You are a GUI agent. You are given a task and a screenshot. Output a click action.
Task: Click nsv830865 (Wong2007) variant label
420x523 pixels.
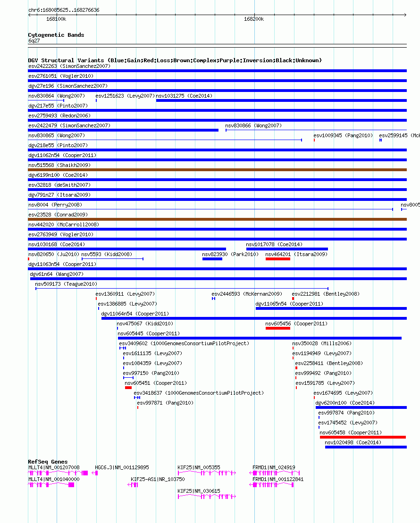pyautogui.click(x=57, y=136)
